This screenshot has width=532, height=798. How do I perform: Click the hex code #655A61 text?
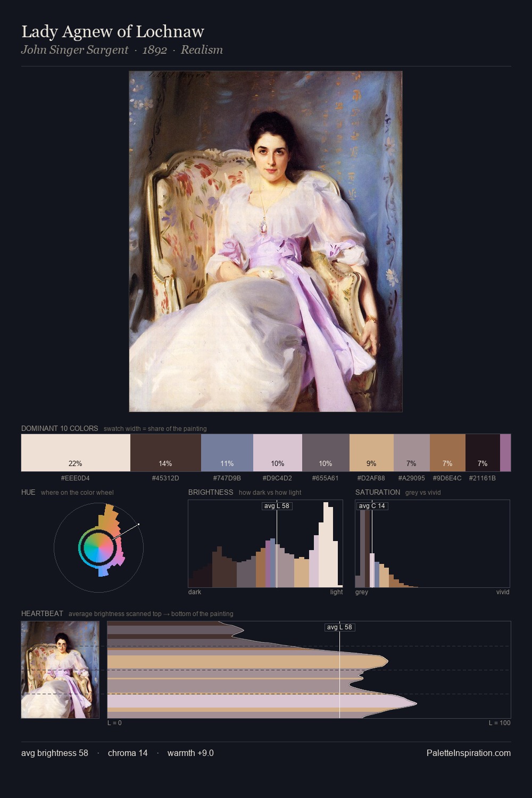(x=325, y=478)
